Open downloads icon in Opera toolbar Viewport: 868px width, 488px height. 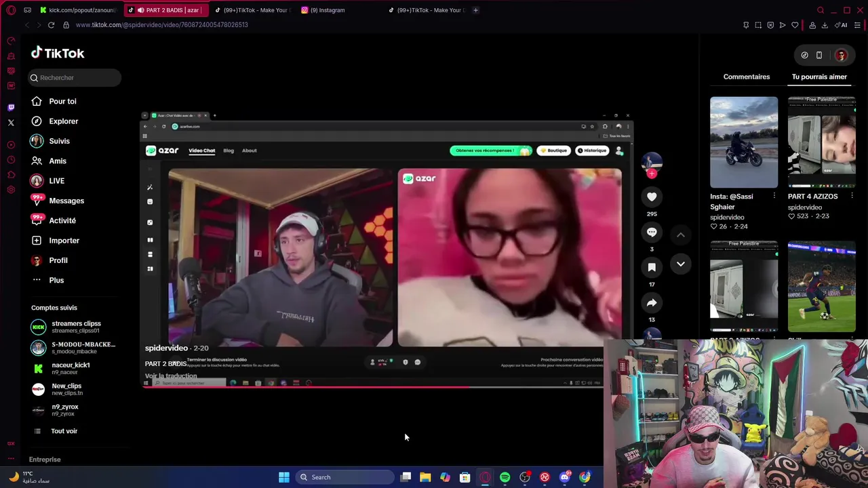click(x=825, y=25)
